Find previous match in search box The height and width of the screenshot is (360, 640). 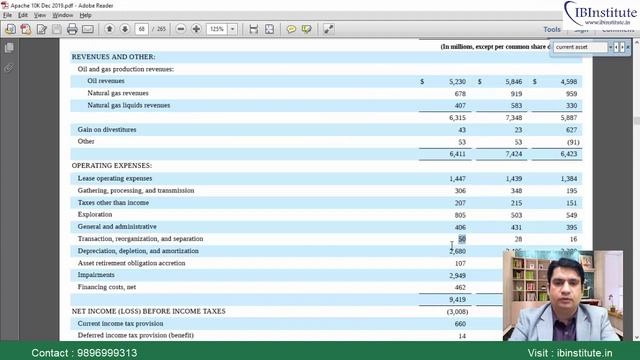pyautogui.click(x=616, y=47)
